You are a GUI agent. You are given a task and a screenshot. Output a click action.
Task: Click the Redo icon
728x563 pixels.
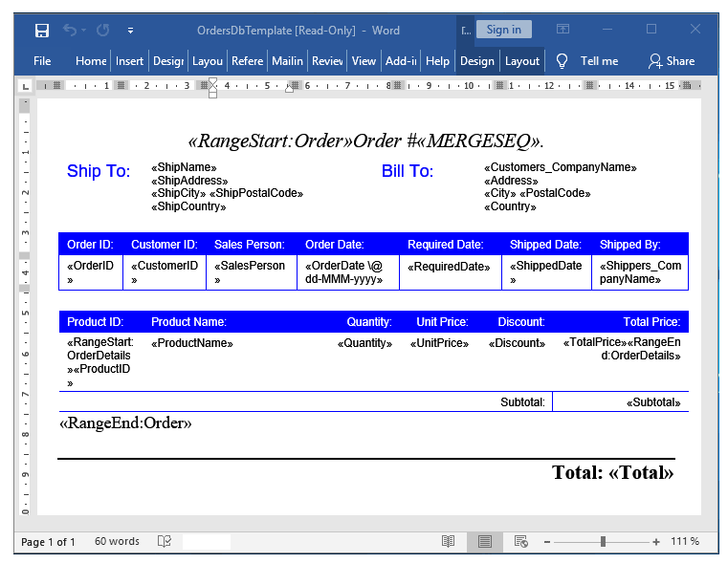click(102, 31)
